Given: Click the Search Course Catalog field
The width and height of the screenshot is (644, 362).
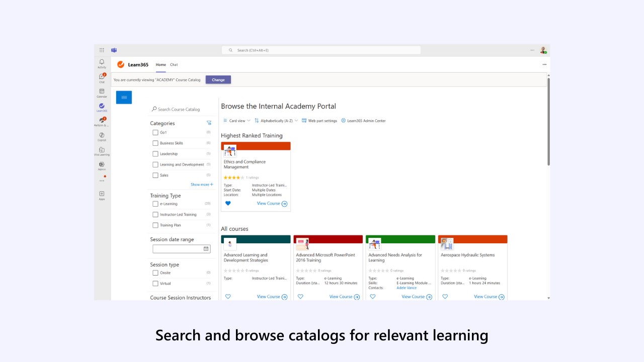Looking at the screenshot, I should tap(182, 109).
